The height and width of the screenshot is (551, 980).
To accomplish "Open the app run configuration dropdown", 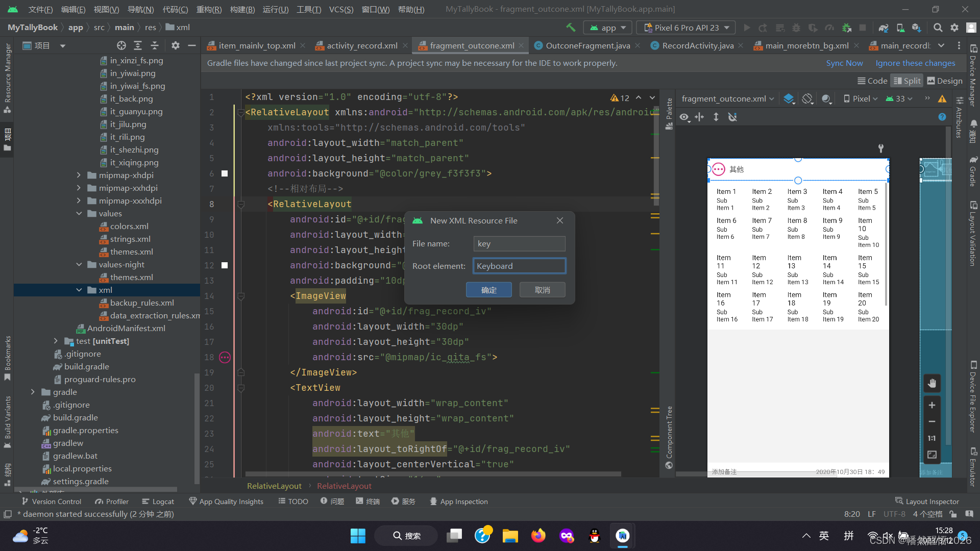I will (x=608, y=28).
